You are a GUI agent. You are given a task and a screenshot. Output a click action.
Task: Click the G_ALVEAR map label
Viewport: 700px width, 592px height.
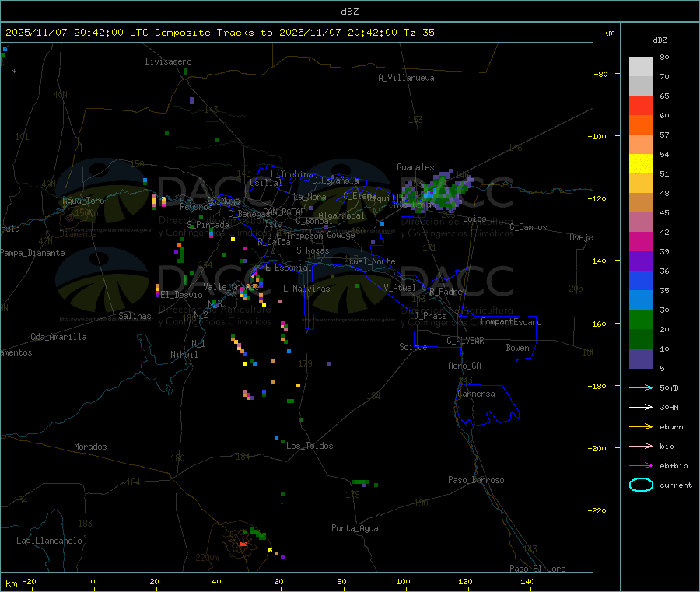pyautogui.click(x=465, y=341)
